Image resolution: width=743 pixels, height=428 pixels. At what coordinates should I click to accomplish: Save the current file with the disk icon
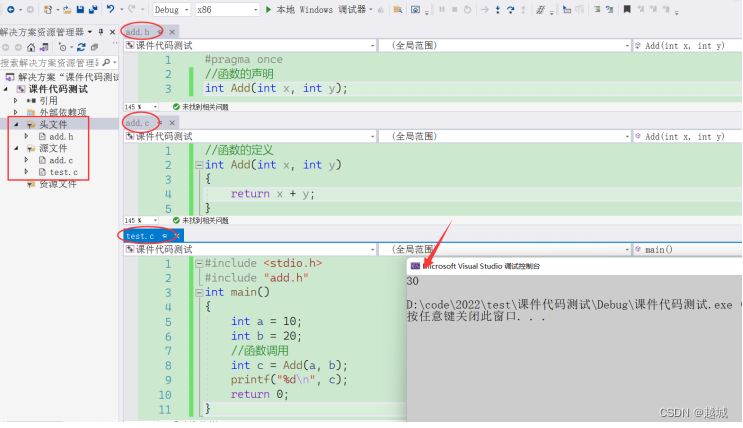80,9
